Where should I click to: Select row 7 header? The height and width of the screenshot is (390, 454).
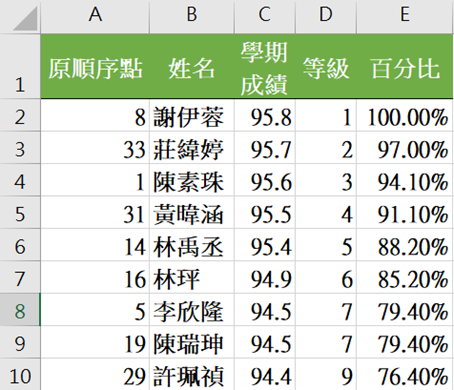(20, 277)
